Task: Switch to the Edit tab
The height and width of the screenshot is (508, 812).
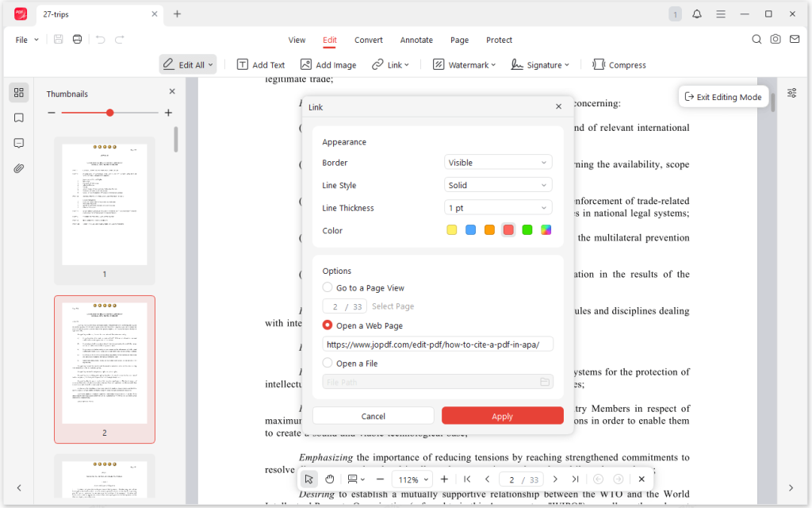Action: [329, 40]
